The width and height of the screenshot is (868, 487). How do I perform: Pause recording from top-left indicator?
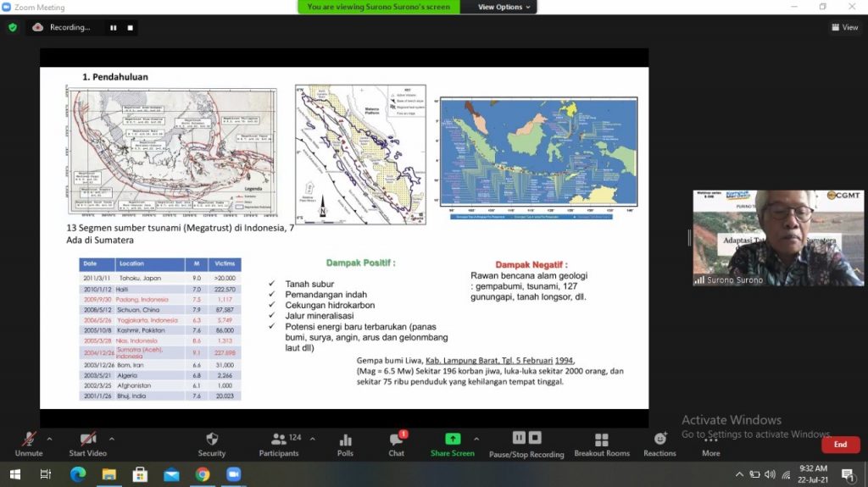113,28
